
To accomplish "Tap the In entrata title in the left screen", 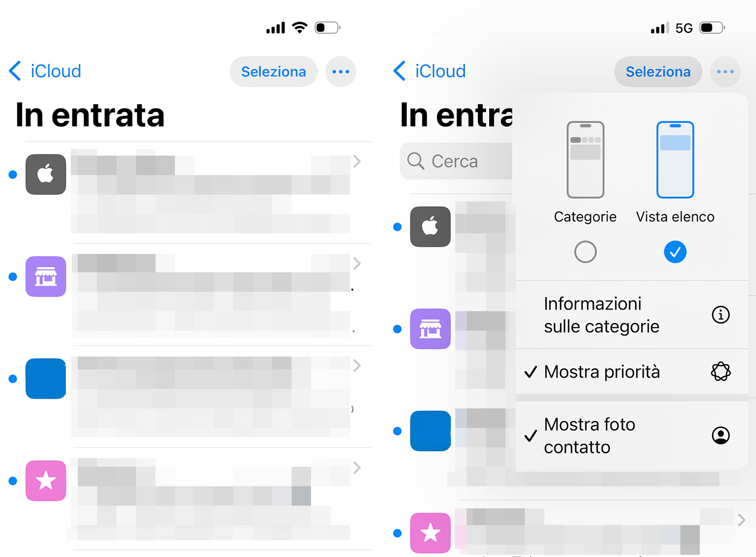I will pyautogui.click(x=90, y=115).
